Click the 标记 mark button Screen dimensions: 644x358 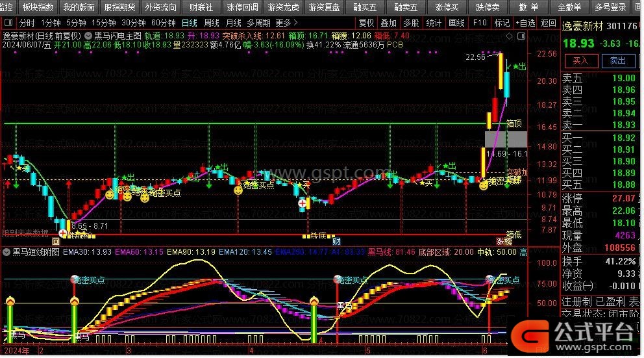[x=502, y=23]
